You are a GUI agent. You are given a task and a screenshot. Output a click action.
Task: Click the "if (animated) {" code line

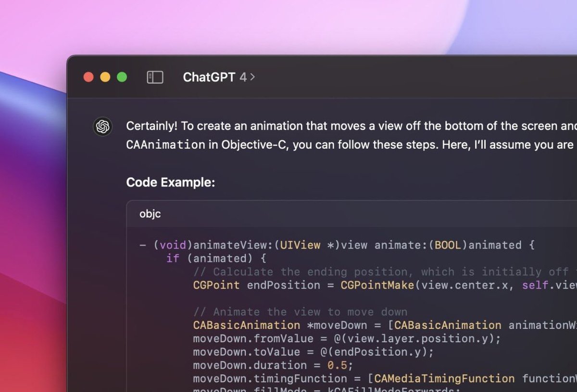[x=216, y=258]
